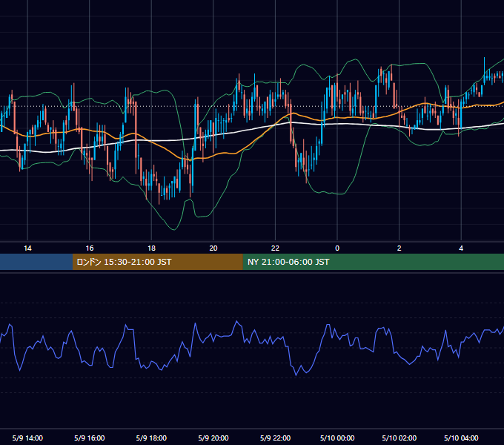The image size is (504, 445).
Task: Click hour label 2 under price chart
Action: (399, 248)
